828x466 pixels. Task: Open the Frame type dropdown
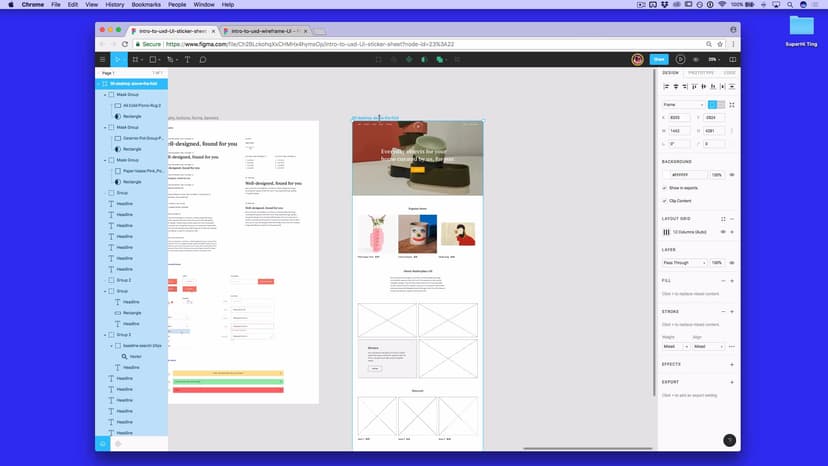(683, 104)
